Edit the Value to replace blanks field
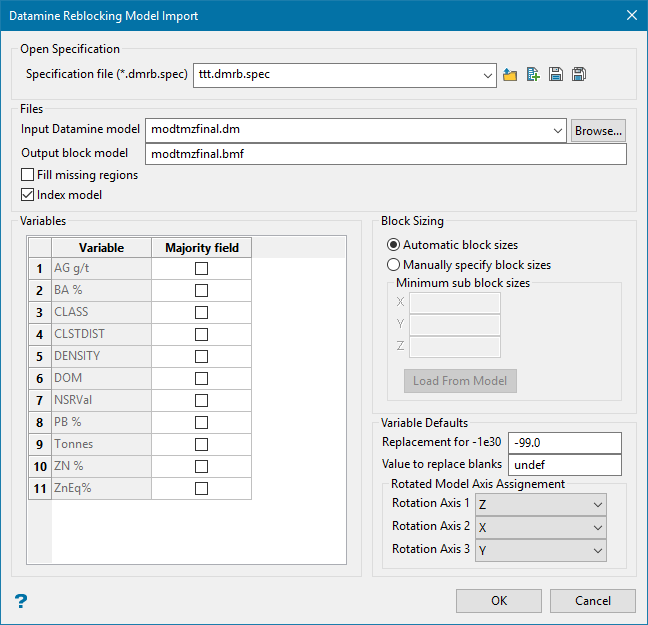Viewport: 648px width, 625px height. point(565,465)
